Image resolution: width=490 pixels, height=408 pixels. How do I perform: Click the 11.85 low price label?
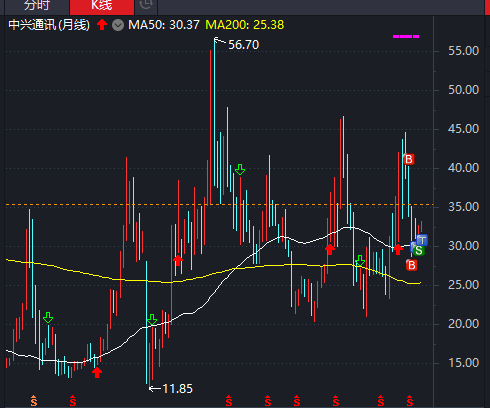(x=177, y=389)
